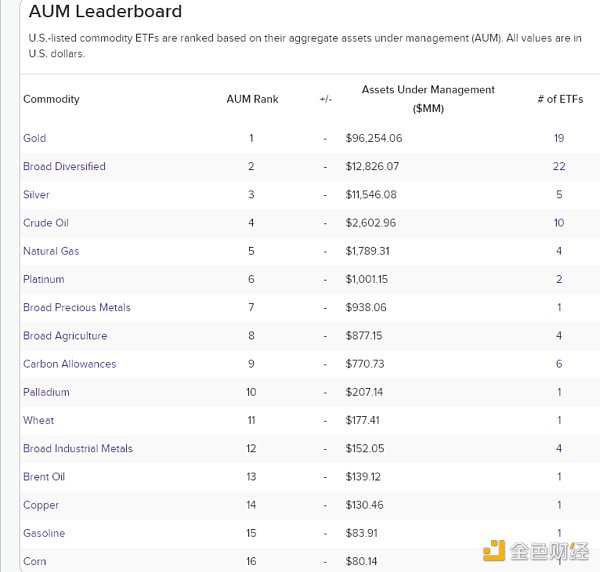The width and height of the screenshot is (600, 572).
Task: Click the Copper commodity link
Action: [x=41, y=505]
